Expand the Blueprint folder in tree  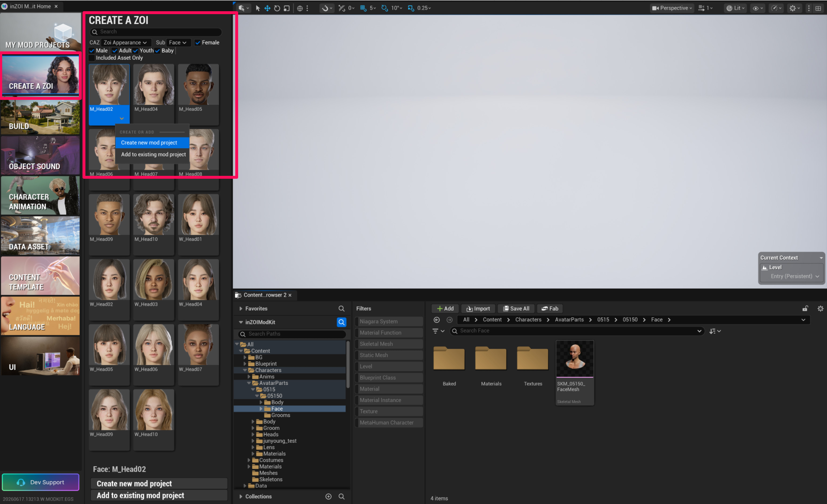[245, 364]
